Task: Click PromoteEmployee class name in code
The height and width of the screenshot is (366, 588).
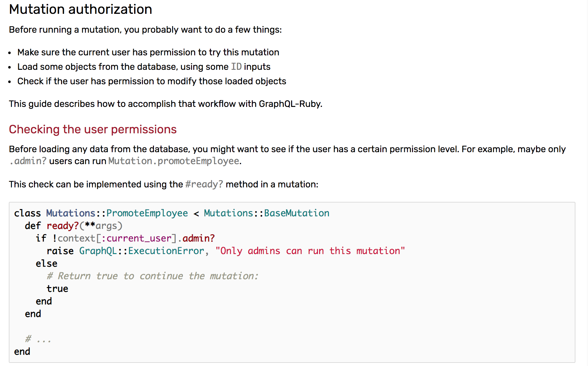Action: 147,213
